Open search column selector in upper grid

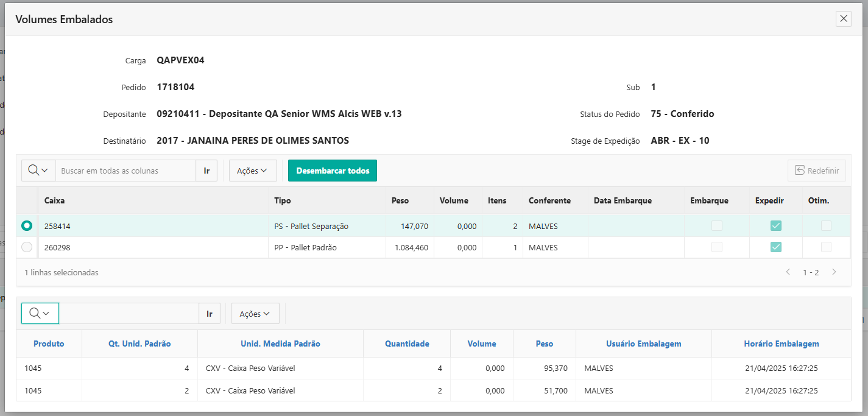(38, 171)
